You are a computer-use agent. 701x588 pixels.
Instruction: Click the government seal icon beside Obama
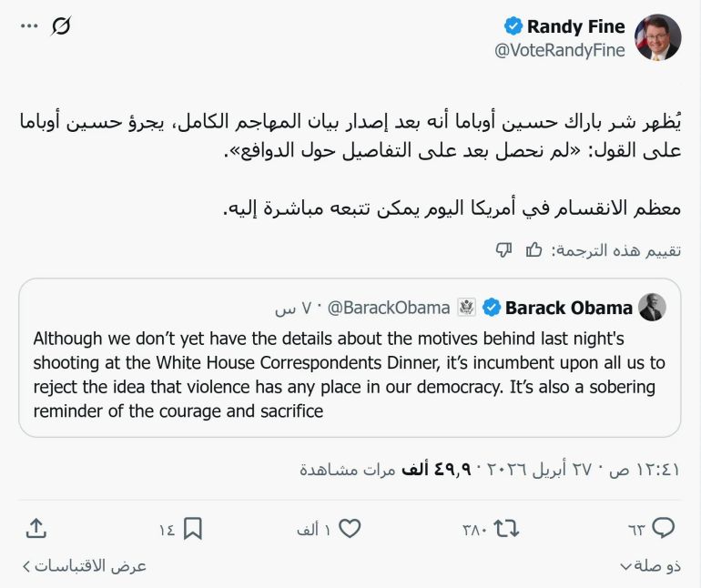(x=467, y=308)
